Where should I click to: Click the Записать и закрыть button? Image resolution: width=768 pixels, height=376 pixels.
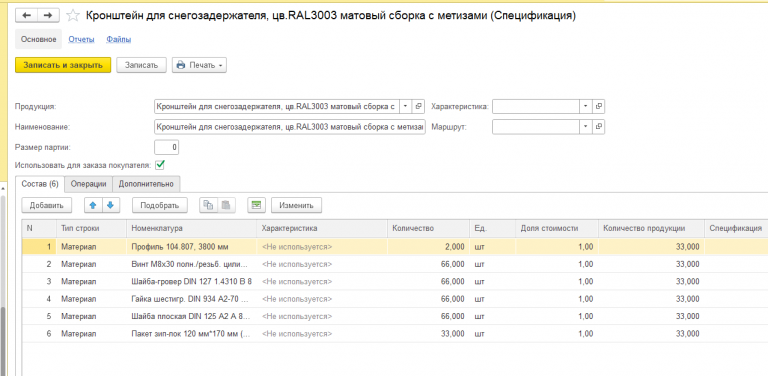(x=63, y=65)
